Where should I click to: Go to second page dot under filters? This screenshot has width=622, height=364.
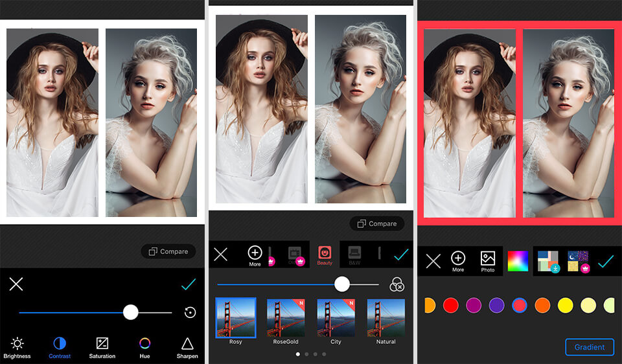tap(306, 354)
